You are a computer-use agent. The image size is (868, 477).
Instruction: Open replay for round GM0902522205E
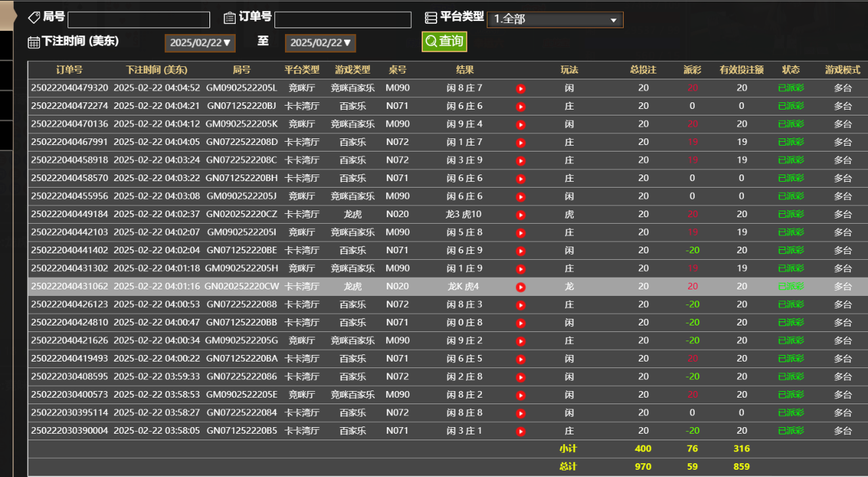coord(521,395)
